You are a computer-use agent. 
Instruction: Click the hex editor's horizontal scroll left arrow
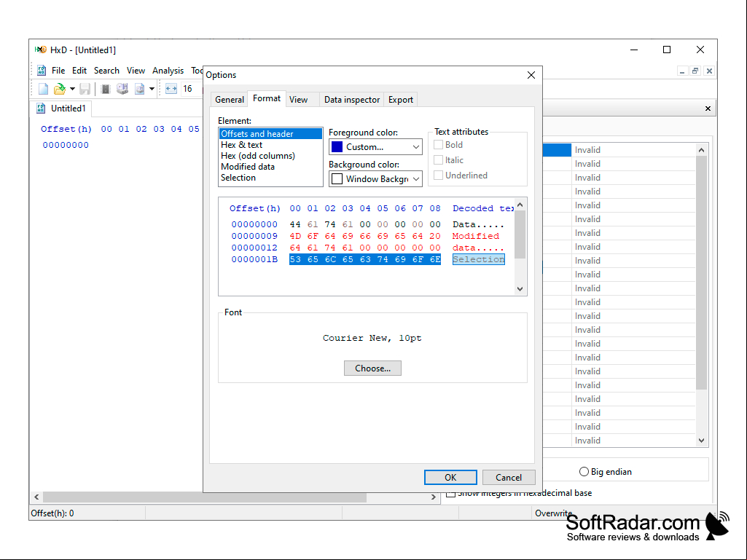pyautogui.click(x=36, y=497)
